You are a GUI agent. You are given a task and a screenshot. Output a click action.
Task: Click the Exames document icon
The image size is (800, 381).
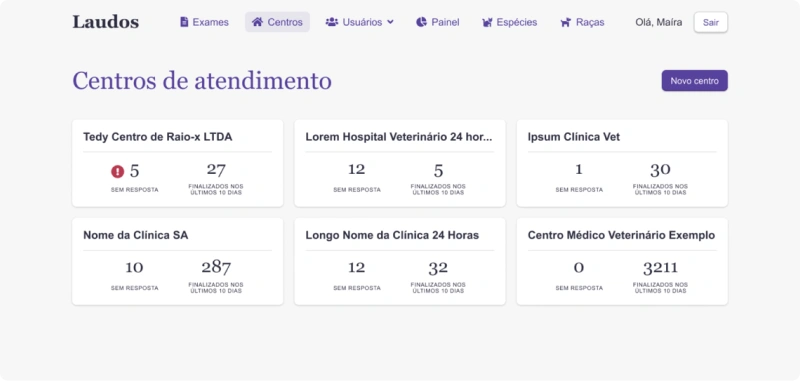[184, 22]
